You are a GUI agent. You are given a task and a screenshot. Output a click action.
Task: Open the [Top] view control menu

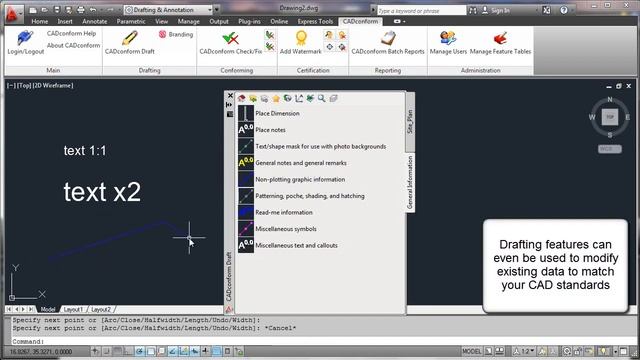pyautogui.click(x=24, y=85)
